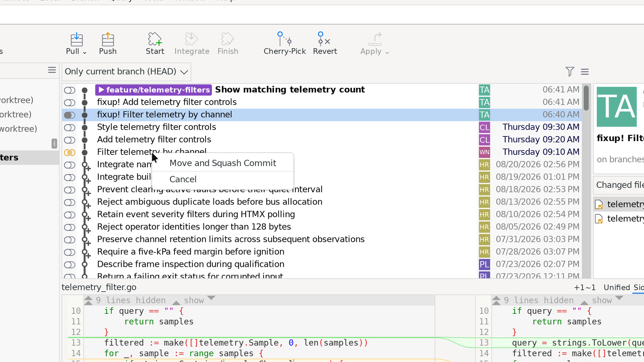Open the left sidebar hamburger menu
Screen dimensions: 644x362
(x=52, y=70)
